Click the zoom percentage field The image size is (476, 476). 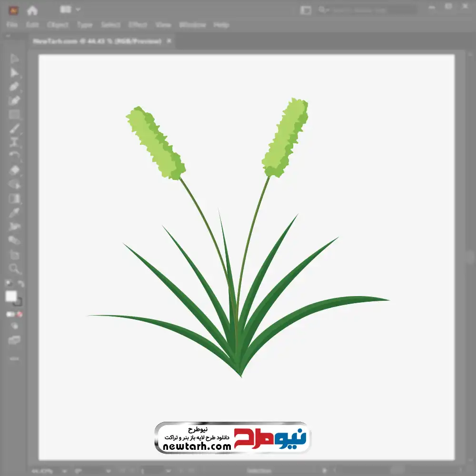[x=42, y=471]
